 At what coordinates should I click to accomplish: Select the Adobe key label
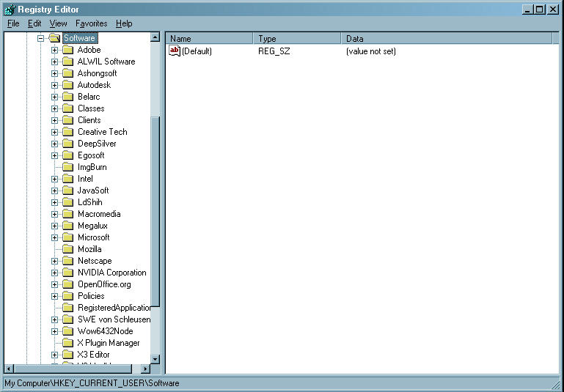point(89,50)
